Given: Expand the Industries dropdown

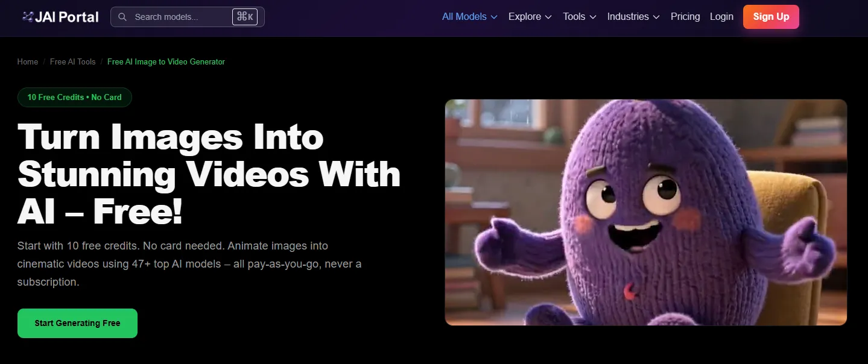Looking at the screenshot, I should point(633,17).
